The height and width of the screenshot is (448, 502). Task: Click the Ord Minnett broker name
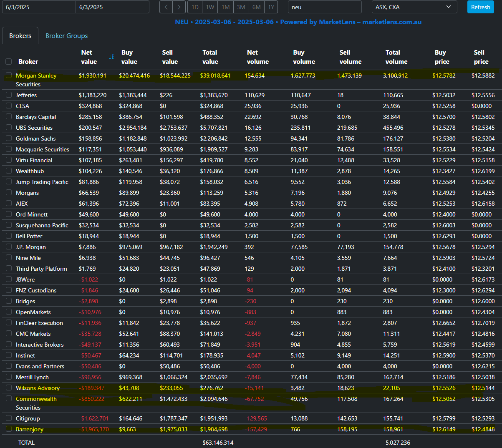pos(32,214)
